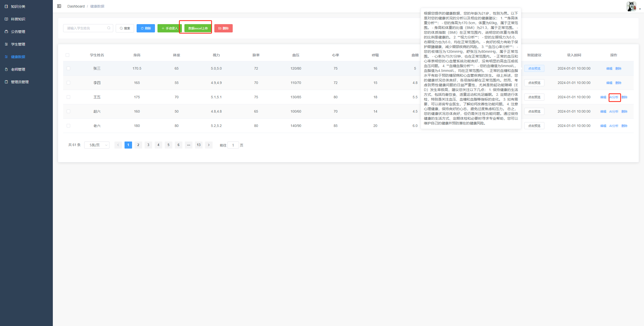Go to page 3
Image resolution: width=644 pixels, height=326 pixels.
click(148, 145)
